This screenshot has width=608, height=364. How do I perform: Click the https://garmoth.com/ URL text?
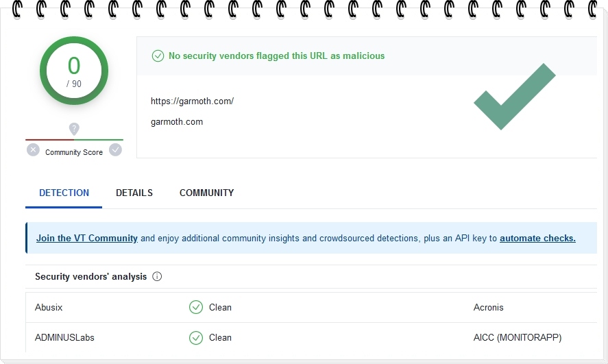click(x=192, y=101)
